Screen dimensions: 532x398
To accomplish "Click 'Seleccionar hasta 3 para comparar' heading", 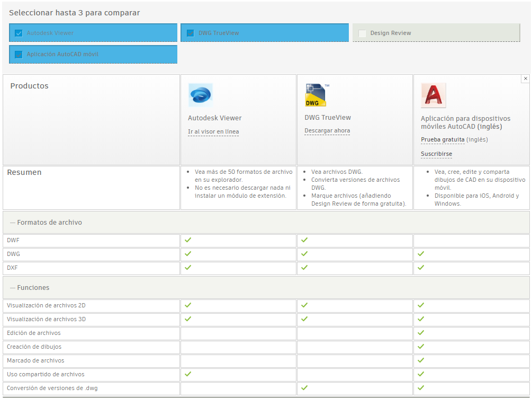I will [x=74, y=13].
